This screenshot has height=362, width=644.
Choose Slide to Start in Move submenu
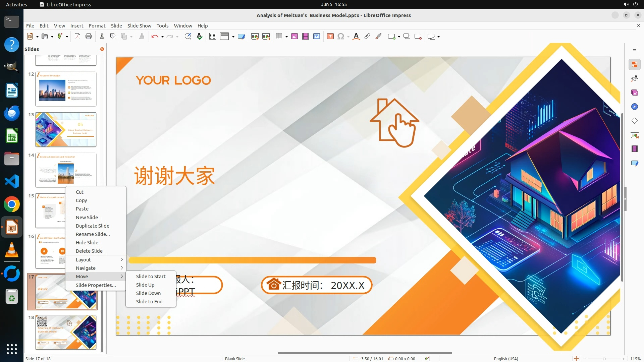151,276
